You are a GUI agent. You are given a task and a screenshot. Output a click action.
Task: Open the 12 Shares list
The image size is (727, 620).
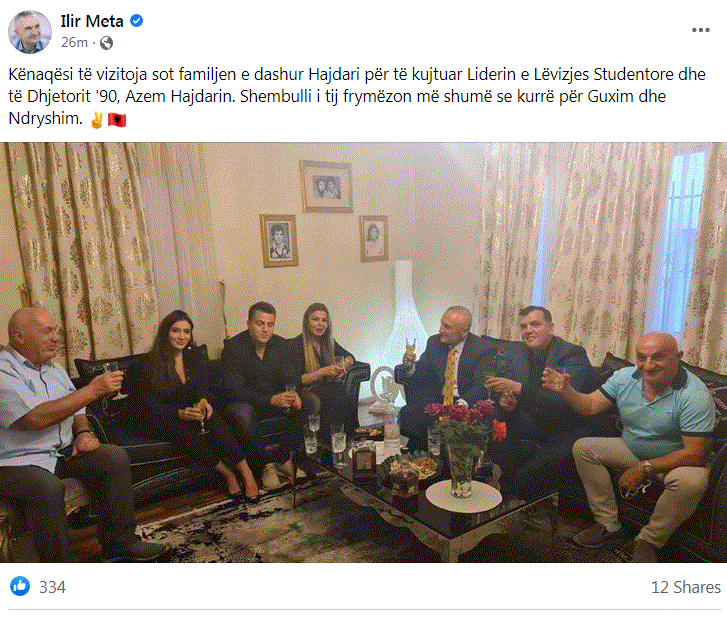tap(686, 587)
